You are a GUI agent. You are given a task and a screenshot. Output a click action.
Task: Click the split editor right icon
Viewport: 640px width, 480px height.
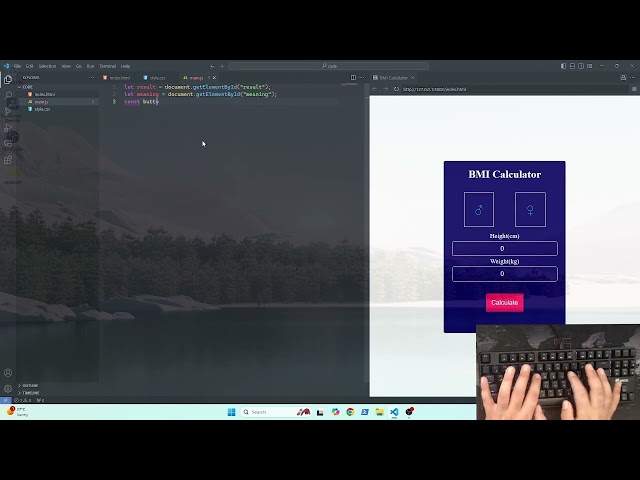click(x=353, y=78)
